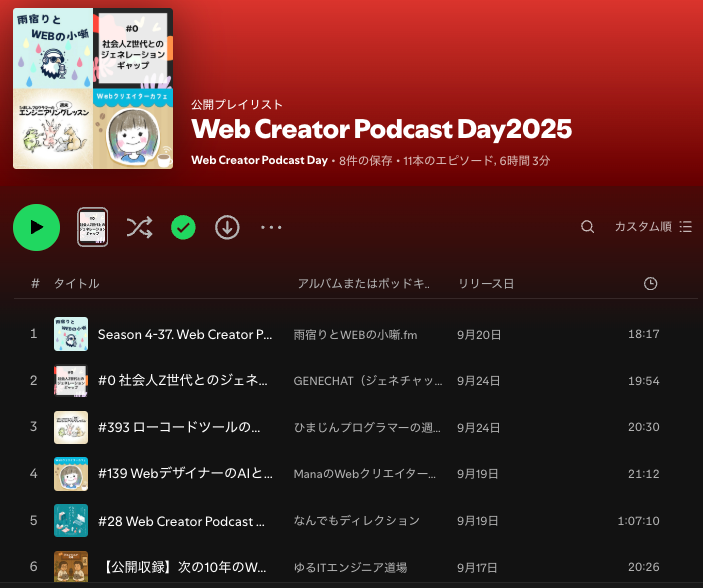Click the thumbnail of episode #139
The image size is (703, 588).
71,474
